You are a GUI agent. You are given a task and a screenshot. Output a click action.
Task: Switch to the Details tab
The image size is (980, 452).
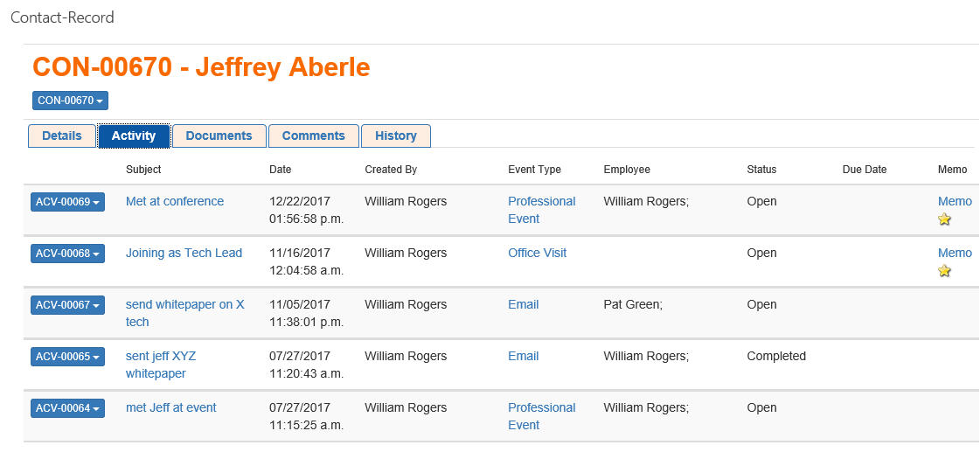pos(62,136)
